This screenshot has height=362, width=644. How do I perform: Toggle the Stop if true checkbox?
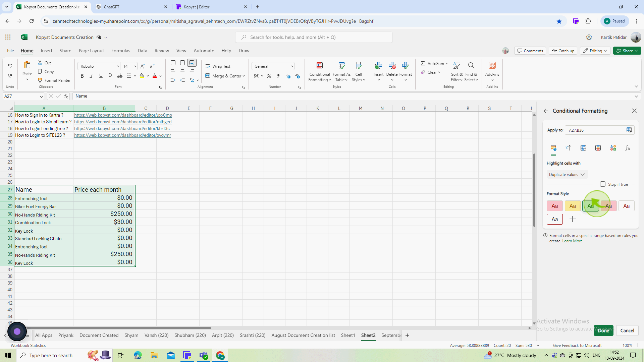coord(602,184)
